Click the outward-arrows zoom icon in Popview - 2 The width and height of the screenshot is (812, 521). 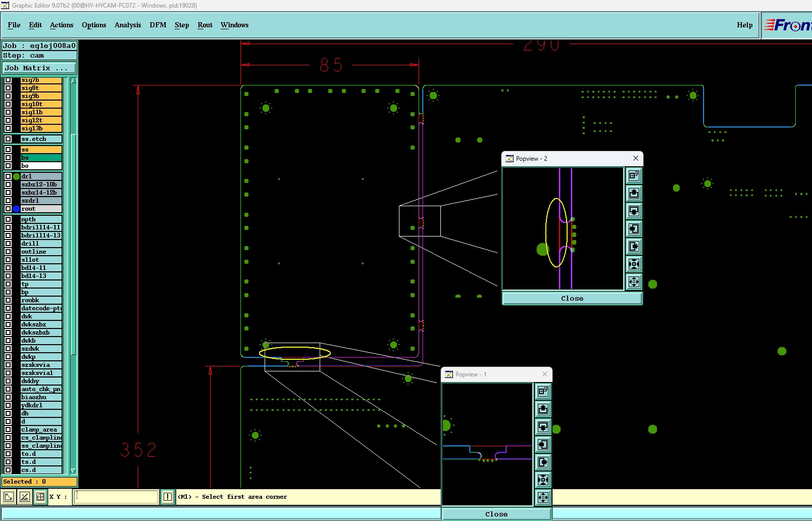click(x=634, y=281)
